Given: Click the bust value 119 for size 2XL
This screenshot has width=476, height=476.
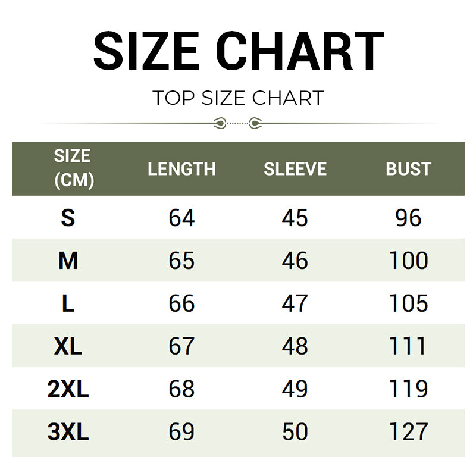Looking at the screenshot, I should pyautogui.click(x=408, y=389).
